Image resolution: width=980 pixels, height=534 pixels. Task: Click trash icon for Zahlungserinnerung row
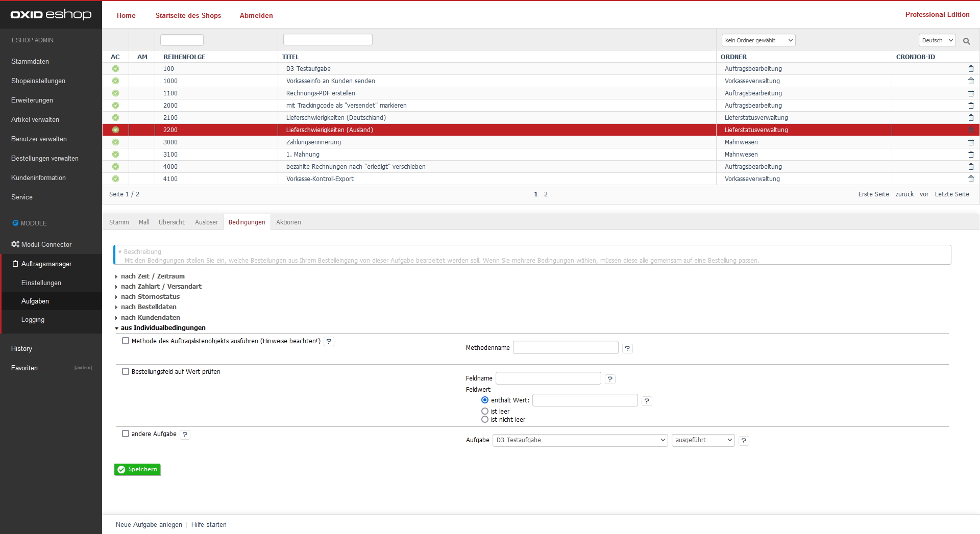point(971,142)
